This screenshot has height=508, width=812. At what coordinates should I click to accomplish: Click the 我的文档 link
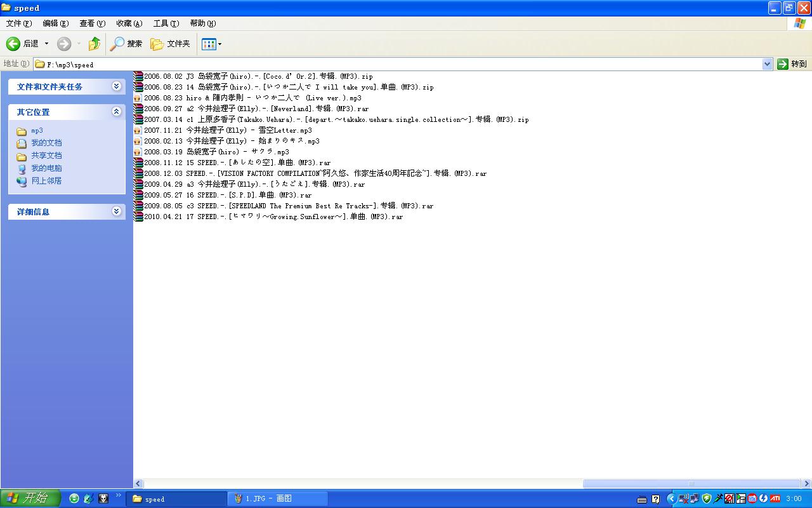[47, 144]
